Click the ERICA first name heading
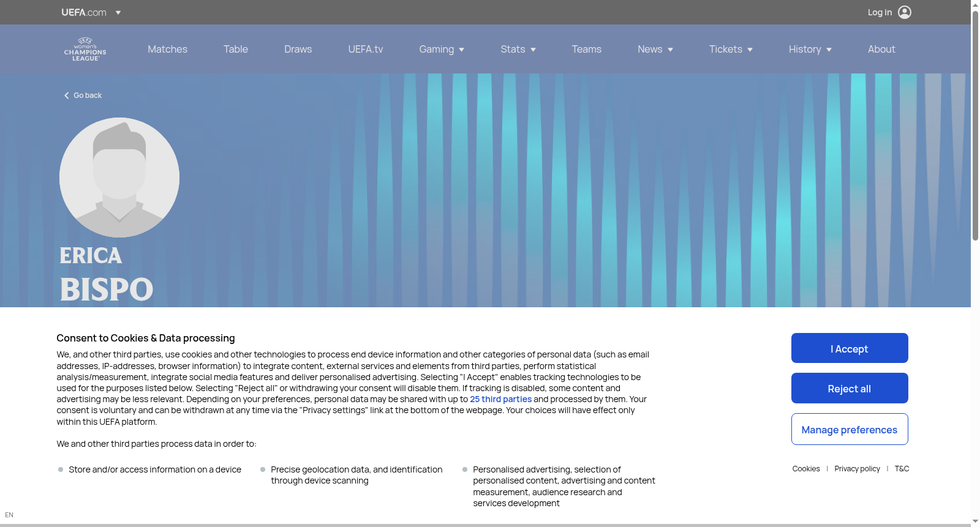 tap(91, 255)
